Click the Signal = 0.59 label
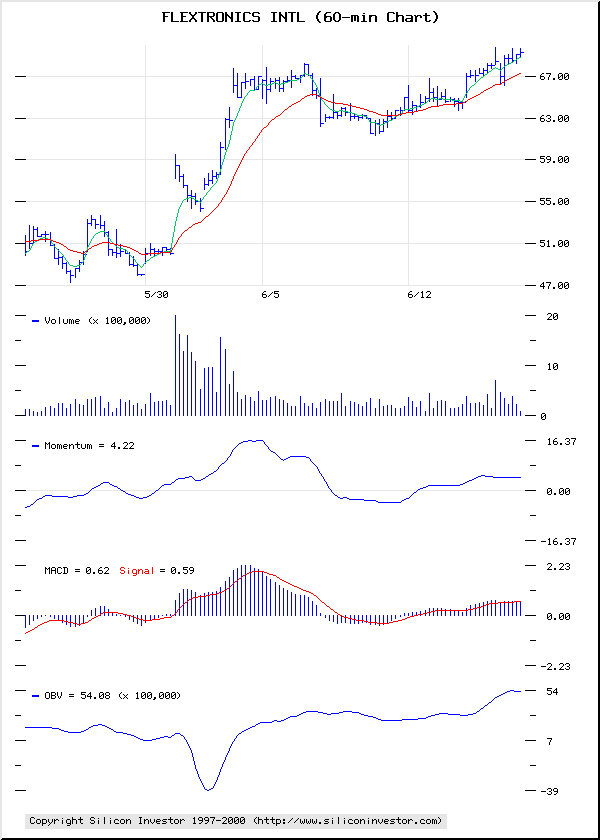Screen dimensions: 600x840 [x=156, y=571]
